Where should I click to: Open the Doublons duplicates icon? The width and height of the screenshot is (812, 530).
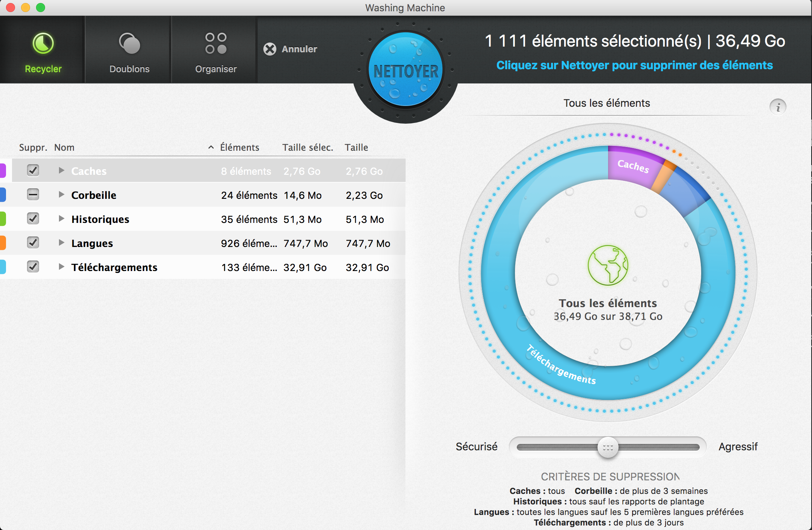tap(129, 43)
